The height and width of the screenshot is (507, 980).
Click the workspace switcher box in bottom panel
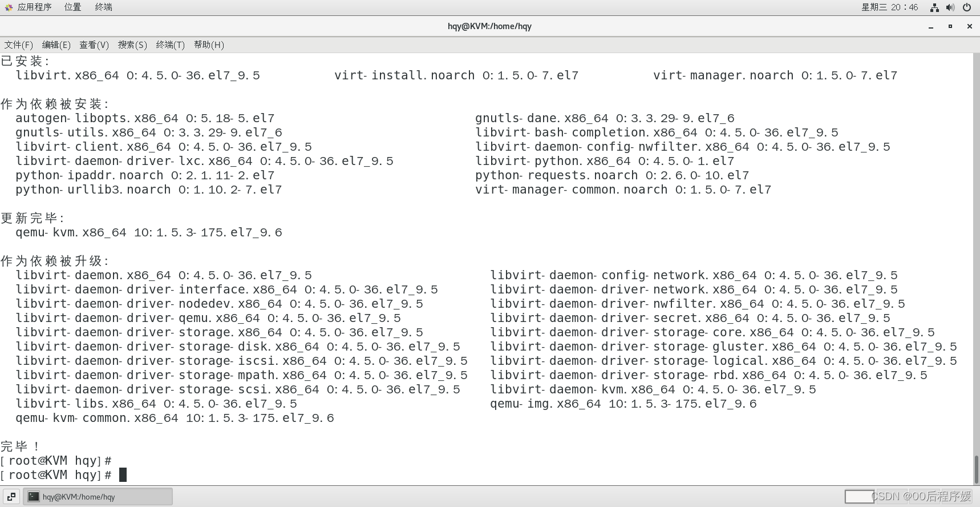(x=859, y=497)
